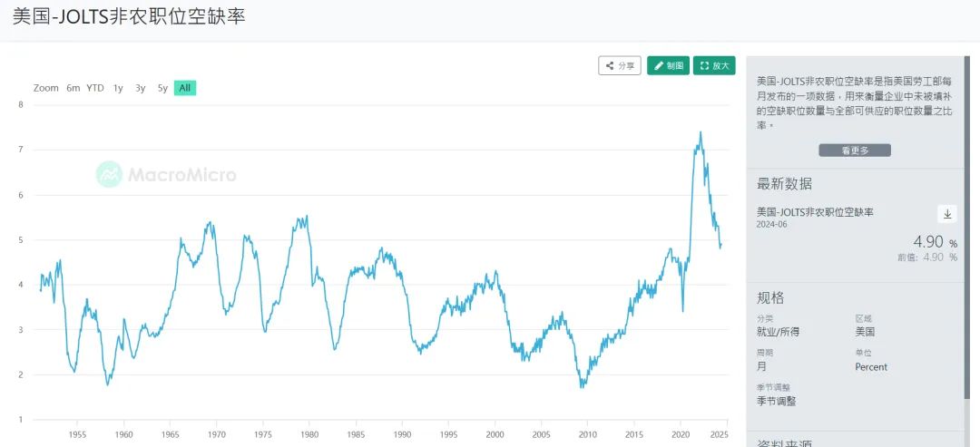Screen dimensions: 980x447
Task: Expand description with 看更多 button
Action: coord(855,151)
